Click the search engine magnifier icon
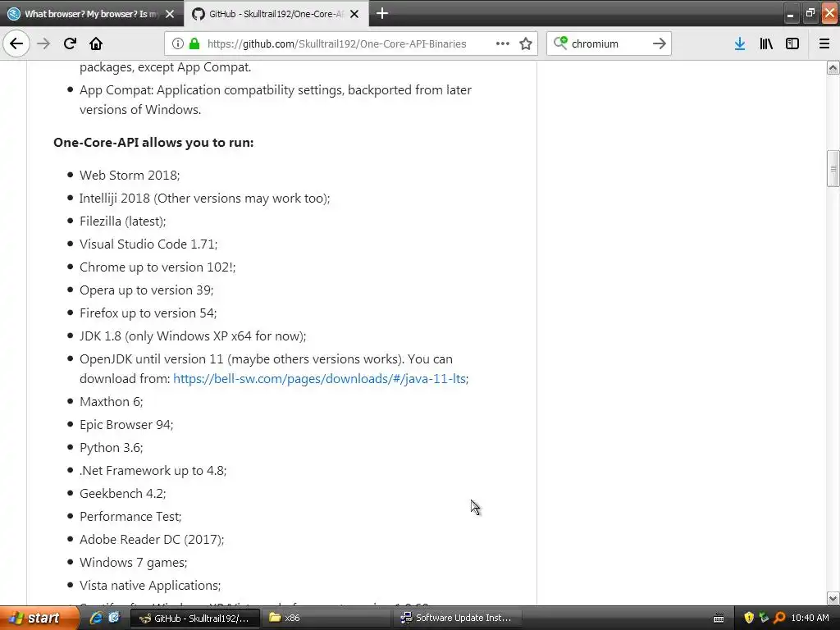 click(559, 43)
